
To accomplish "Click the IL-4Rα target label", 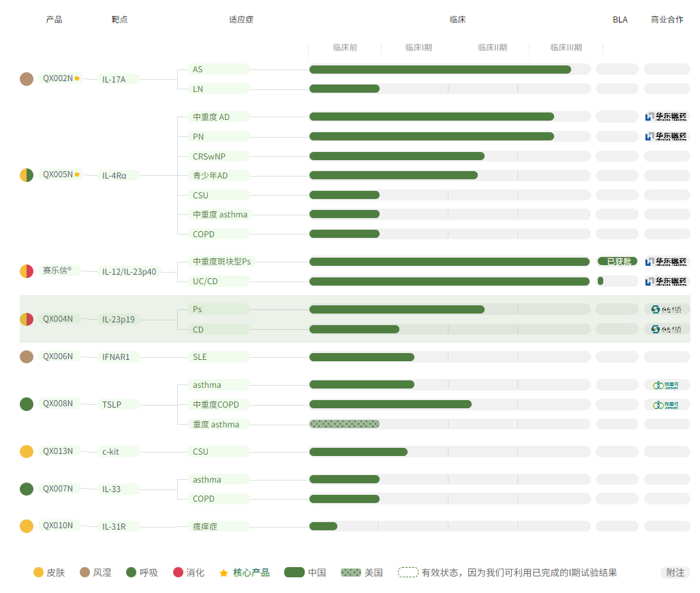I will (x=119, y=175).
